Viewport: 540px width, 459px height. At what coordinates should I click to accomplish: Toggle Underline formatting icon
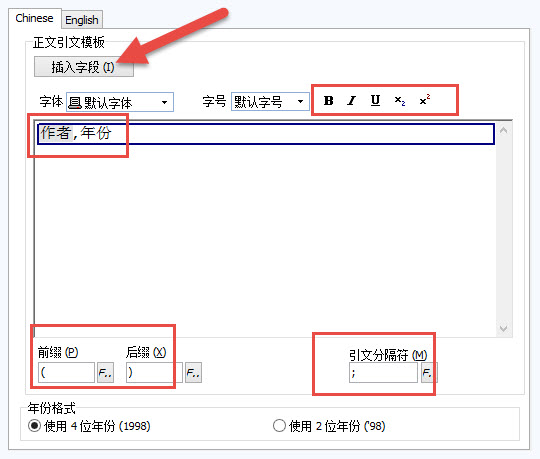point(375,101)
